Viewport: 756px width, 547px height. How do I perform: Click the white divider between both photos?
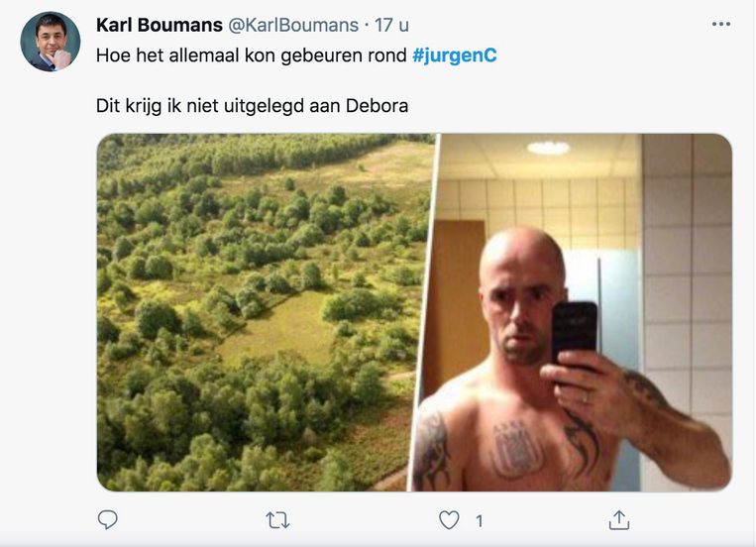[424, 312]
